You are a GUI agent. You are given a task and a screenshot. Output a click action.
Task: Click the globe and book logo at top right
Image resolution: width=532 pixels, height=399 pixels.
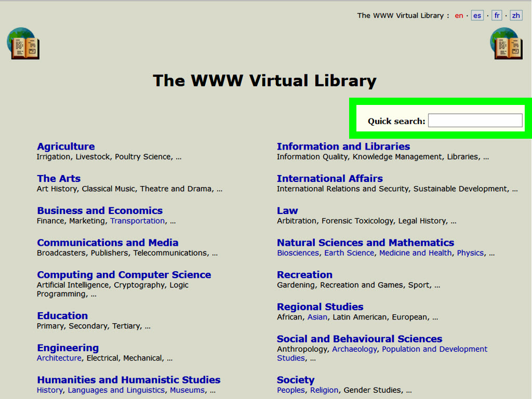(x=506, y=44)
